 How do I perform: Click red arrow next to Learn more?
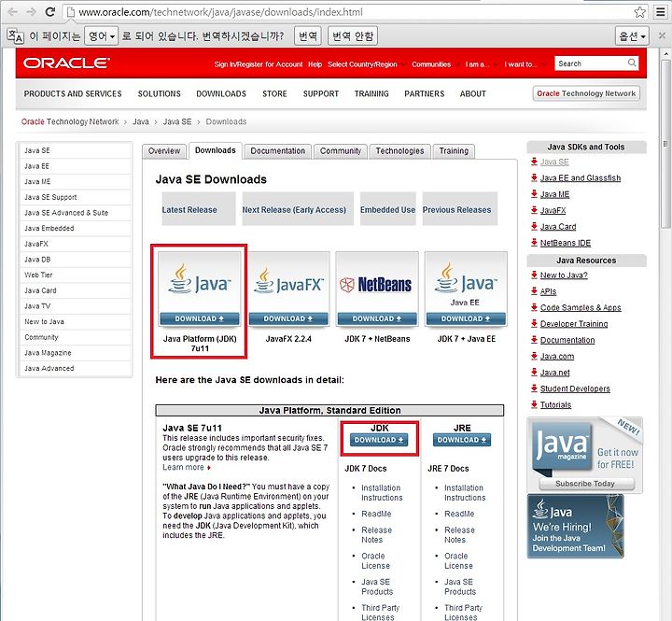pos(209,468)
